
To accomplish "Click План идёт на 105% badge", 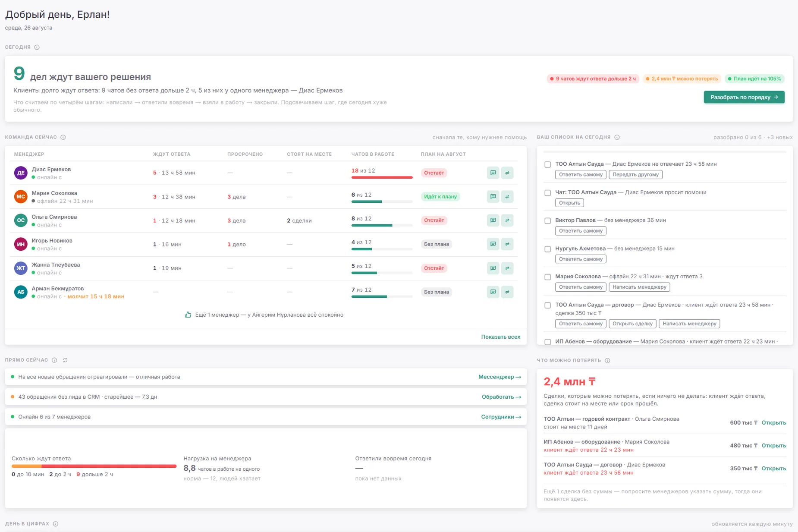I will 754,79.
